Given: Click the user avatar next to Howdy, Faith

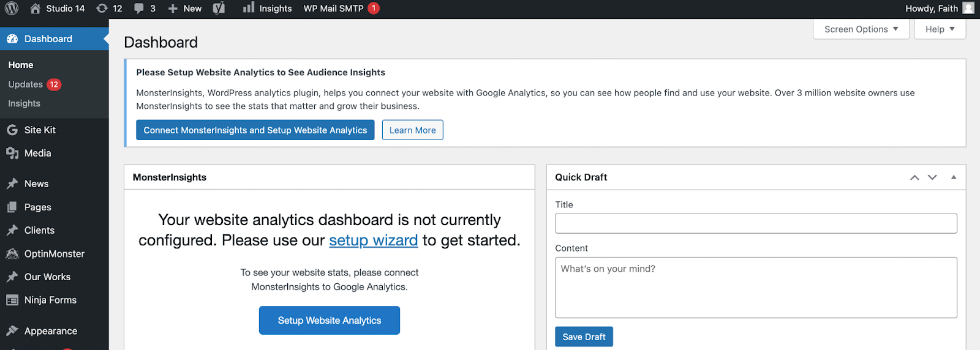Looking at the screenshot, I should (x=968, y=9).
